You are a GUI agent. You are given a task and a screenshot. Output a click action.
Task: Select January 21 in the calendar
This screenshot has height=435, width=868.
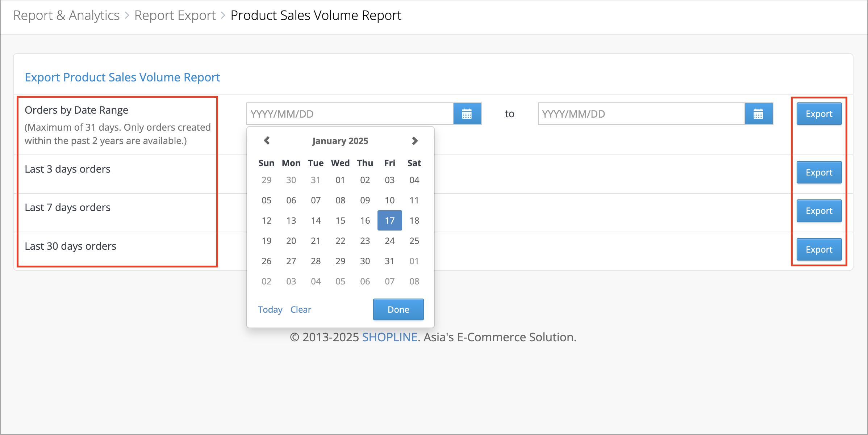pyautogui.click(x=316, y=241)
